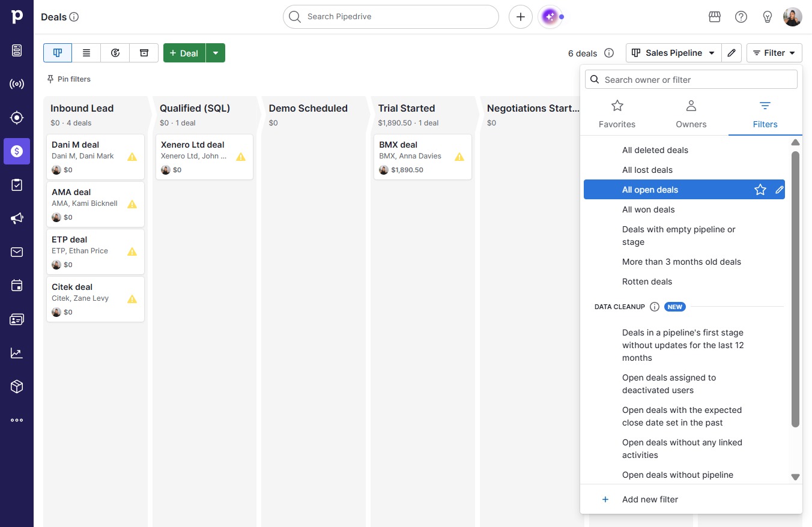Open the Help question mark icon
The width and height of the screenshot is (812, 527).
click(x=741, y=17)
